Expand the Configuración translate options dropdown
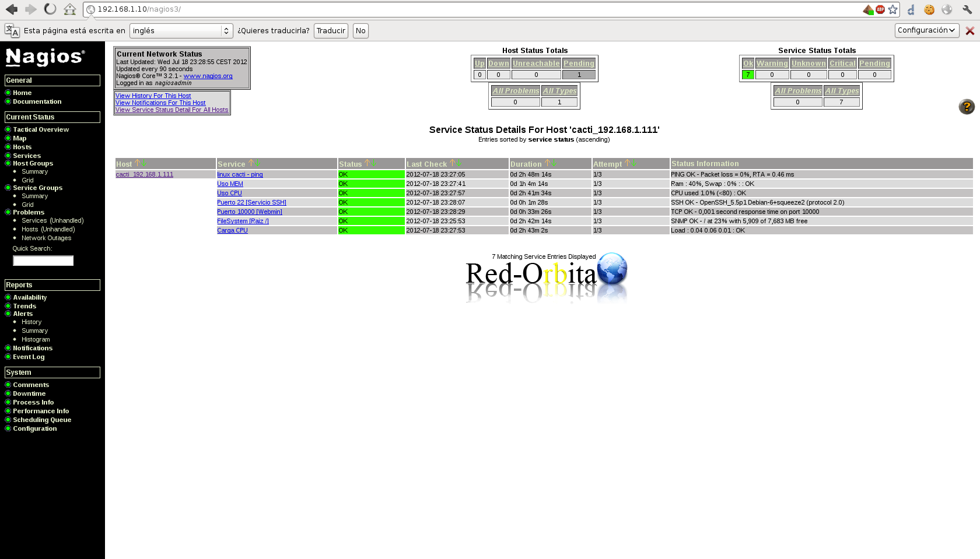Image resolution: width=980 pixels, height=559 pixels. [926, 30]
